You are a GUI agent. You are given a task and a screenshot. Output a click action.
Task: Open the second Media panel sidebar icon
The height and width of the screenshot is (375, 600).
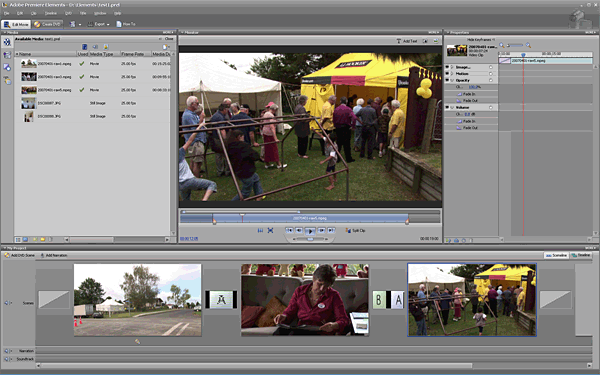tap(7, 55)
